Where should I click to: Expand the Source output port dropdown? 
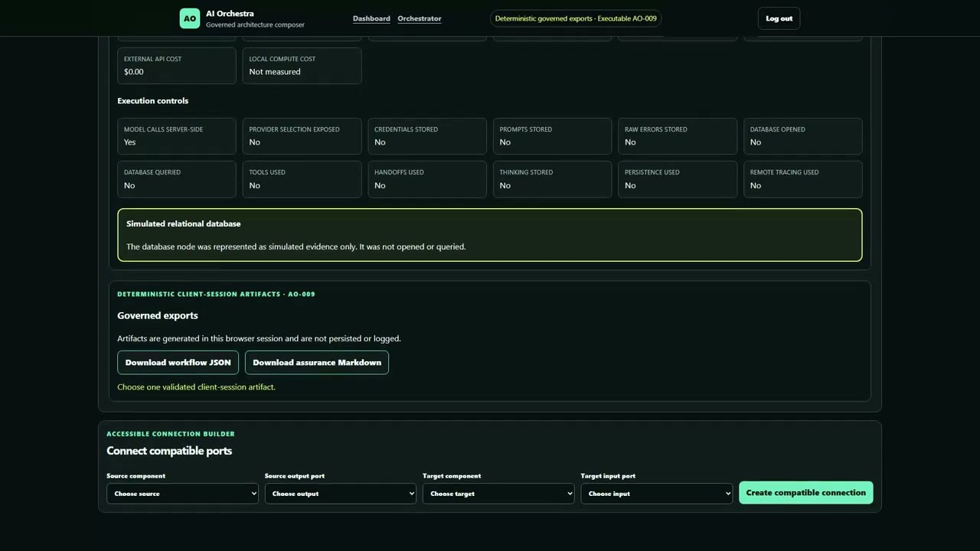tap(341, 494)
